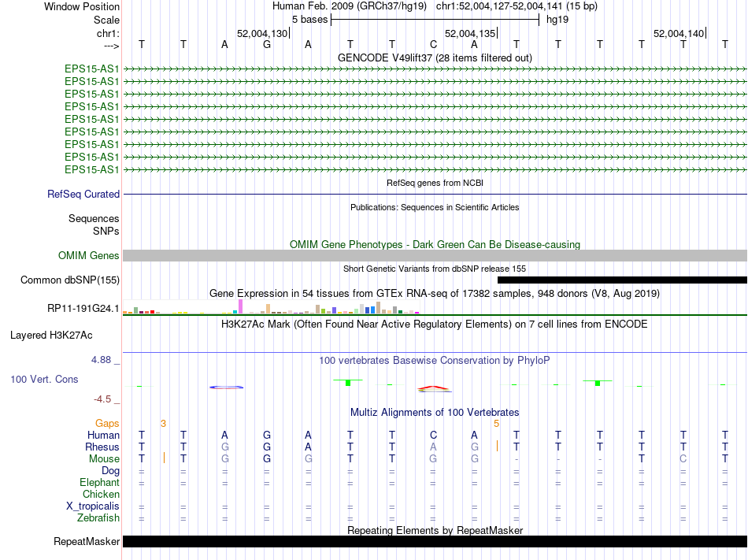748x560 pixels.
Task: Click the gray OMIM Genes item bar
Action: pyautogui.click(x=435, y=256)
